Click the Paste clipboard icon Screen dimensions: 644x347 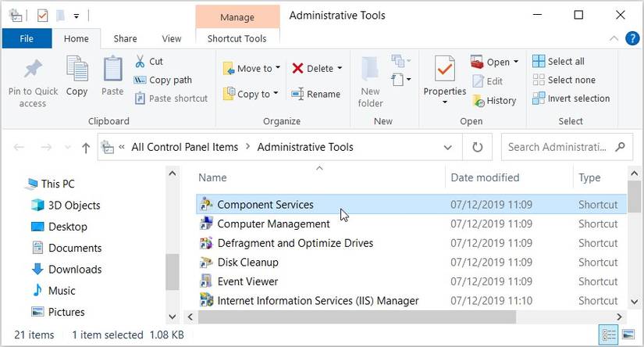112,69
